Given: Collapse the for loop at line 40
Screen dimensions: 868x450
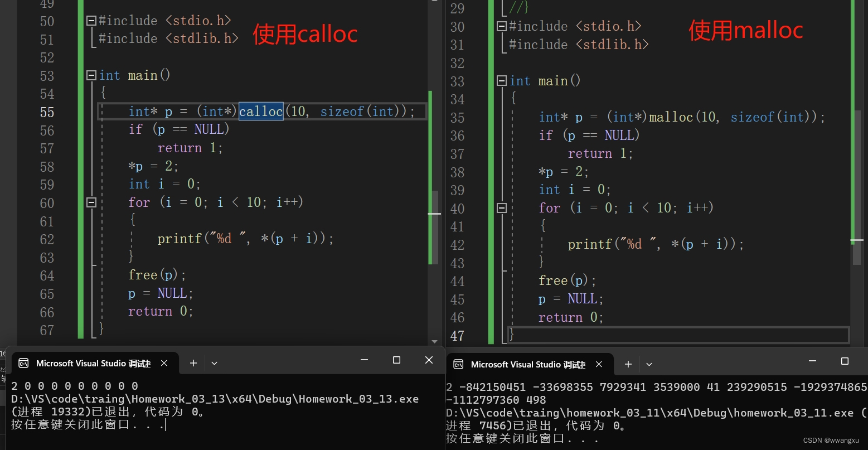Looking at the screenshot, I should [x=502, y=208].
